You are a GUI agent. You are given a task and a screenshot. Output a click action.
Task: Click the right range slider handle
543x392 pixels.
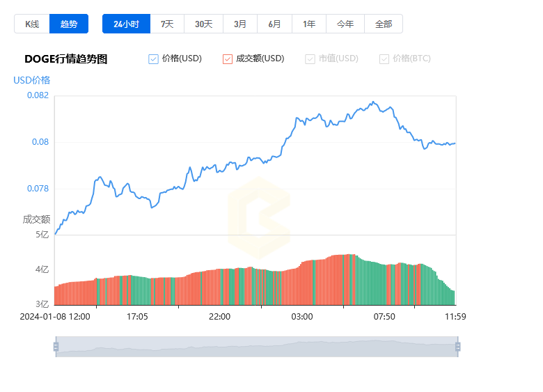click(x=457, y=347)
